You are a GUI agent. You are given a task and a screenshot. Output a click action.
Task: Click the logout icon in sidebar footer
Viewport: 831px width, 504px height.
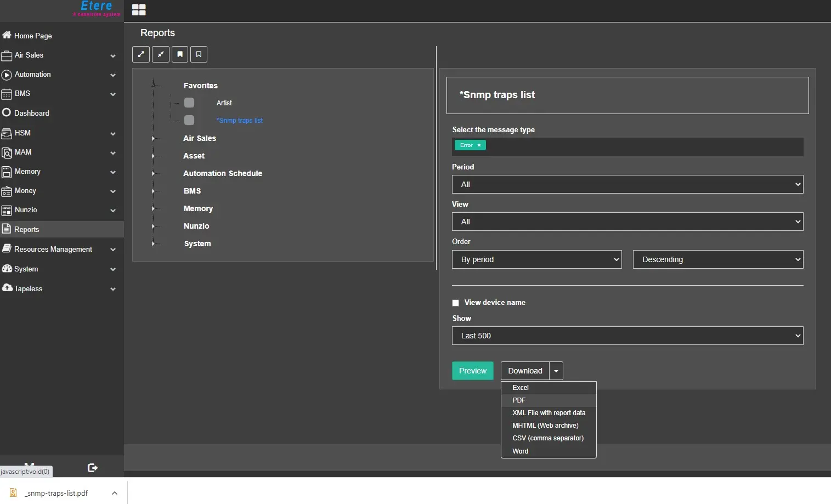pyautogui.click(x=93, y=468)
